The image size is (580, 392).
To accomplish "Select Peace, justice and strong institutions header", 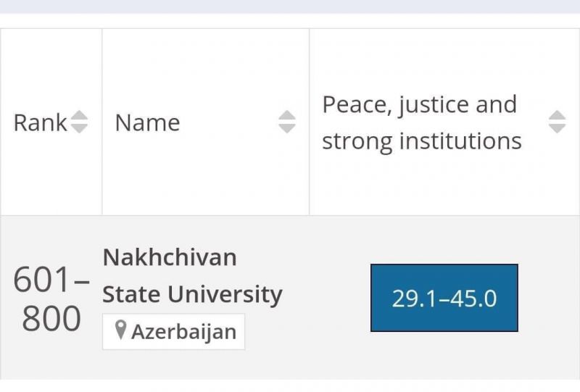I will tap(422, 122).
